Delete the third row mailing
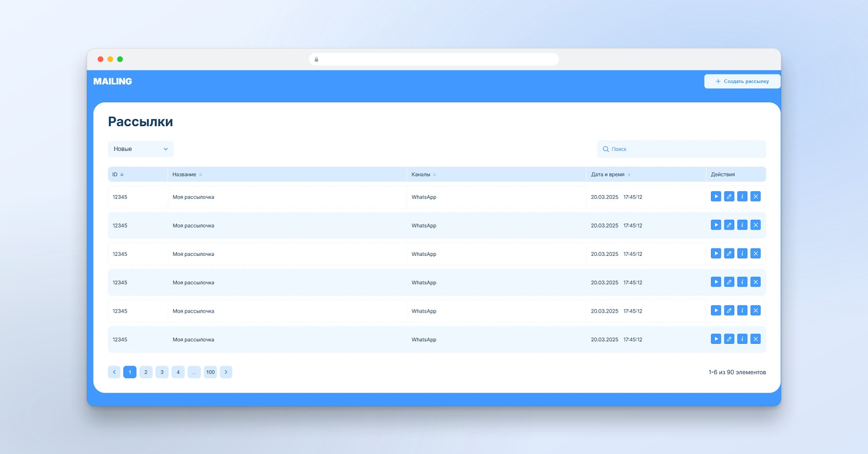The width and height of the screenshot is (868, 454). [x=756, y=253]
